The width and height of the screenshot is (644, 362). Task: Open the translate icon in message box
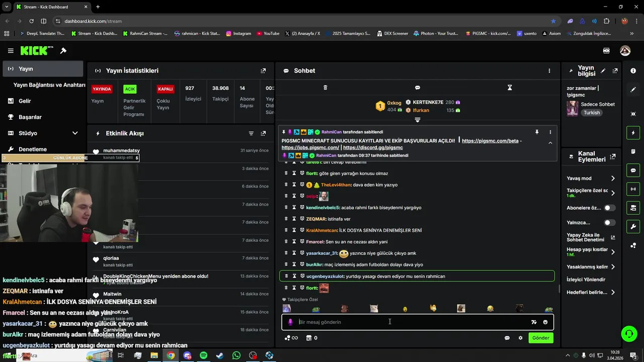point(534,322)
